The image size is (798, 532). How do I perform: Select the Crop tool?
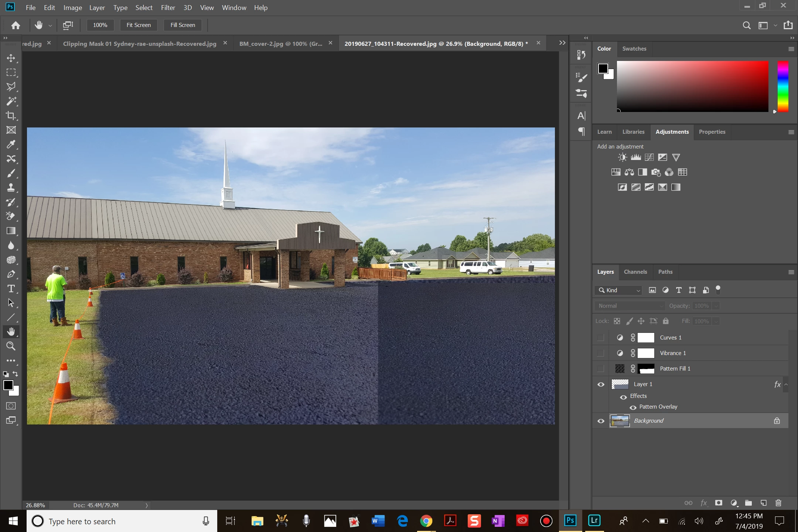coord(11,116)
